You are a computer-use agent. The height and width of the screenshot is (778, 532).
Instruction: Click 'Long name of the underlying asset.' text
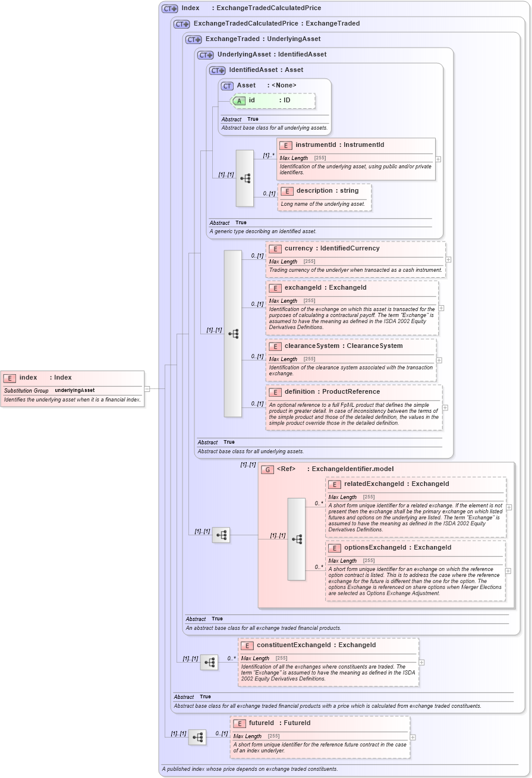point(323,204)
